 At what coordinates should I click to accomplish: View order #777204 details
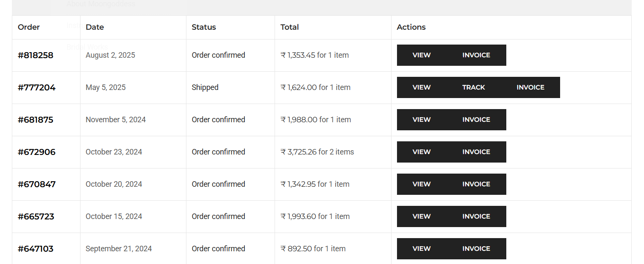pos(422,87)
